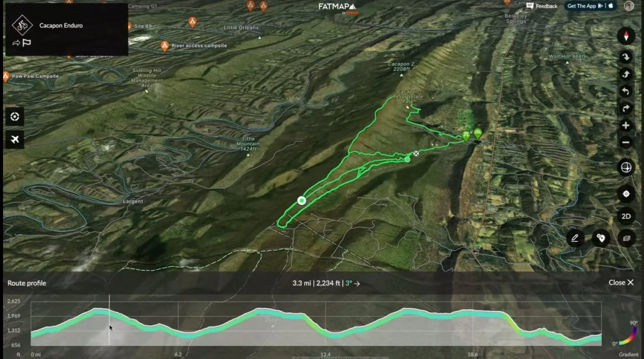This screenshot has width=644, height=359.
Task: Tilt the camera view upward
Action: pyautogui.click(x=626, y=74)
